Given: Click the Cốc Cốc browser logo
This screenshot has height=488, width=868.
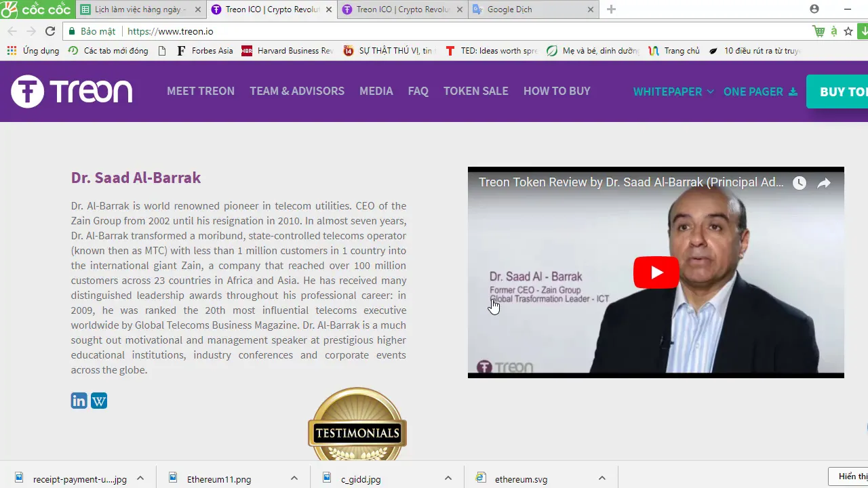Looking at the screenshot, I should tap(36, 9).
